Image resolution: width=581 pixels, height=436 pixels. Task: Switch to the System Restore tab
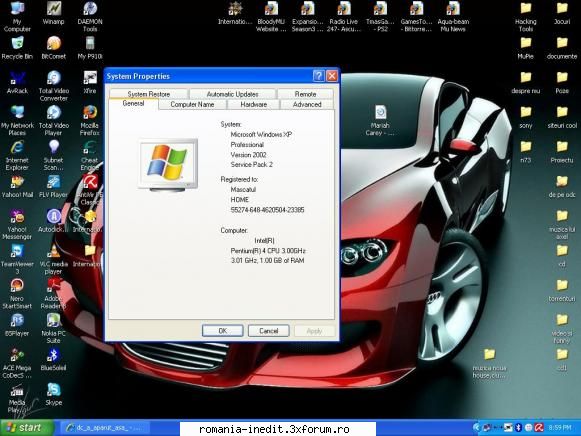click(x=149, y=94)
